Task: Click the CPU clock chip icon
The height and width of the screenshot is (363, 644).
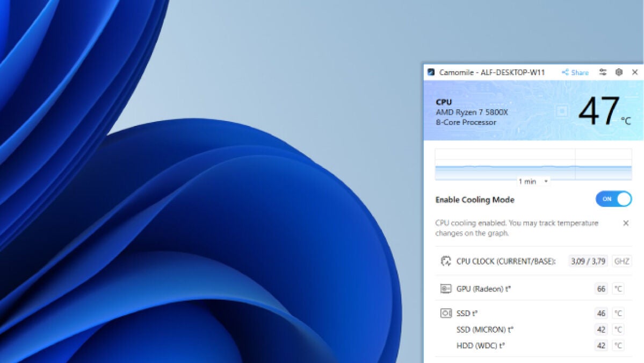Action: pyautogui.click(x=446, y=261)
